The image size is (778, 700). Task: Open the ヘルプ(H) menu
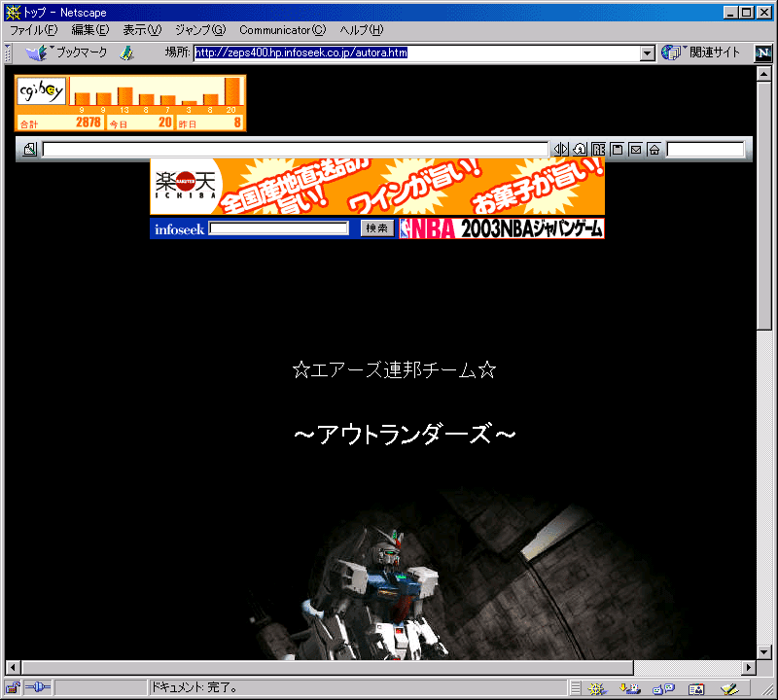point(362,30)
